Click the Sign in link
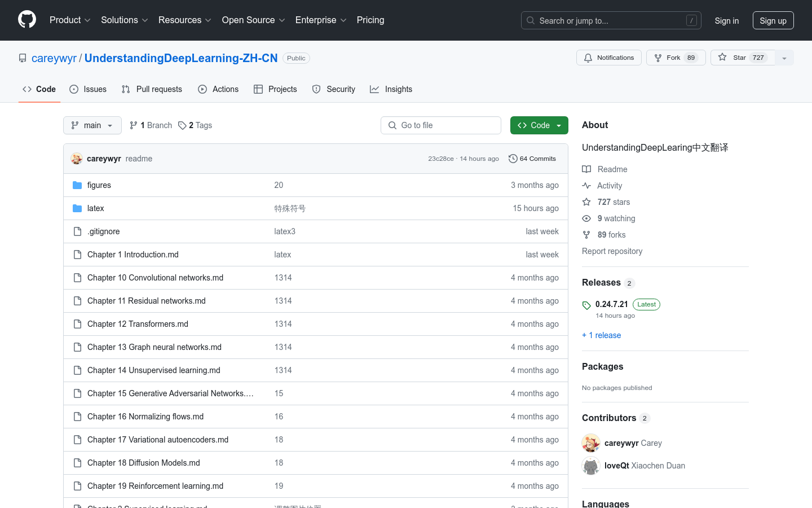The width and height of the screenshot is (812, 508). point(727,20)
